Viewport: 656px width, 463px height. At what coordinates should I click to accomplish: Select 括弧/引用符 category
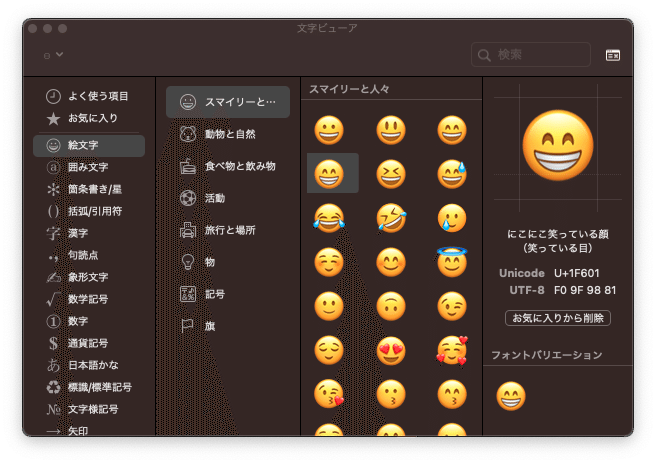pos(89,211)
